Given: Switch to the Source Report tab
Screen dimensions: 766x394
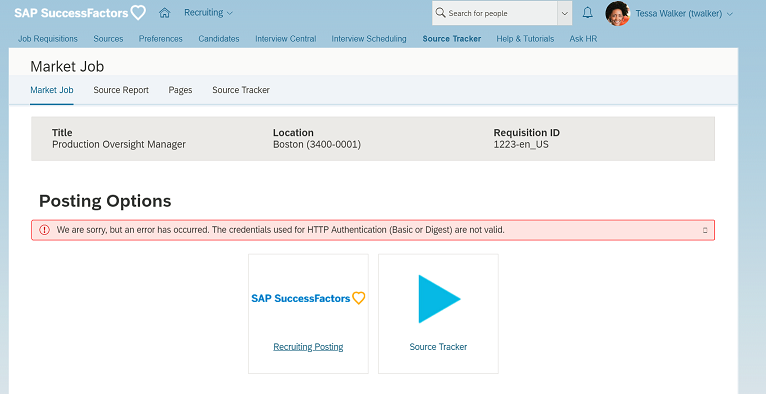Looking at the screenshot, I should (x=121, y=90).
